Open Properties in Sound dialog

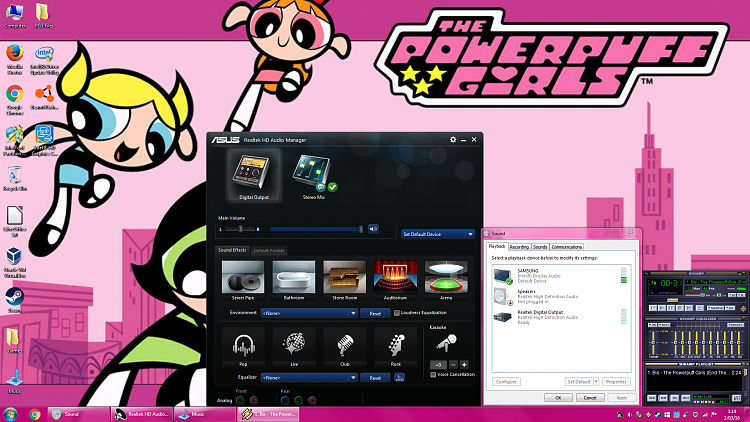[616, 382]
